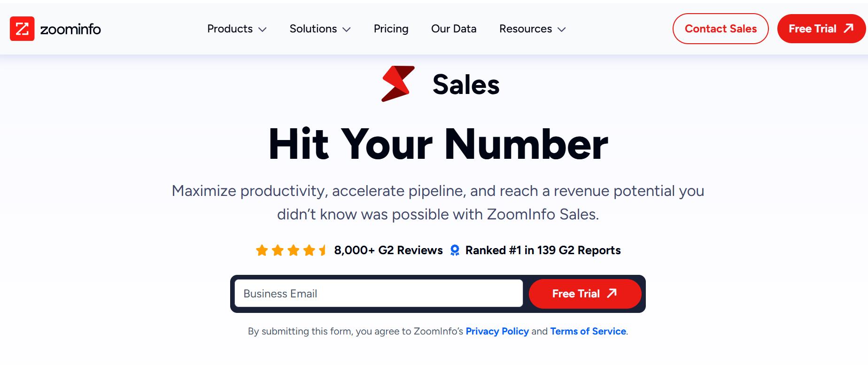868x366 pixels.
Task: Open the Privacy Policy link
Action: tap(497, 331)
